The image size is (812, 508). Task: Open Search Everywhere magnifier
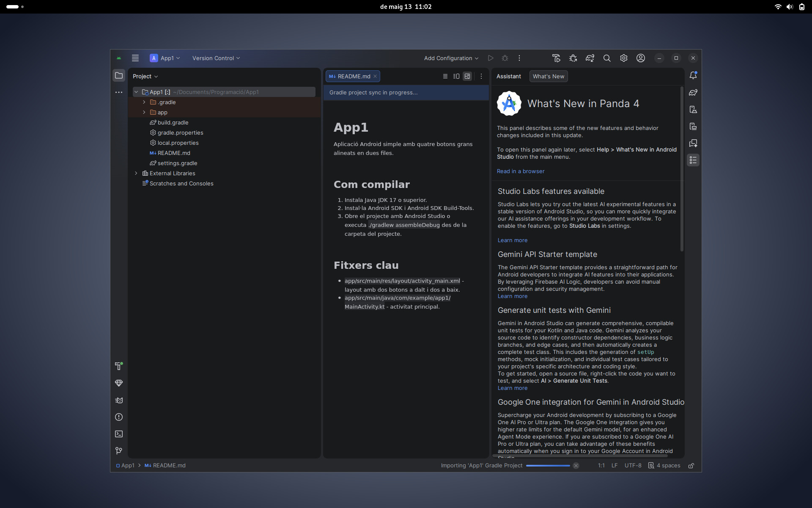607,58
